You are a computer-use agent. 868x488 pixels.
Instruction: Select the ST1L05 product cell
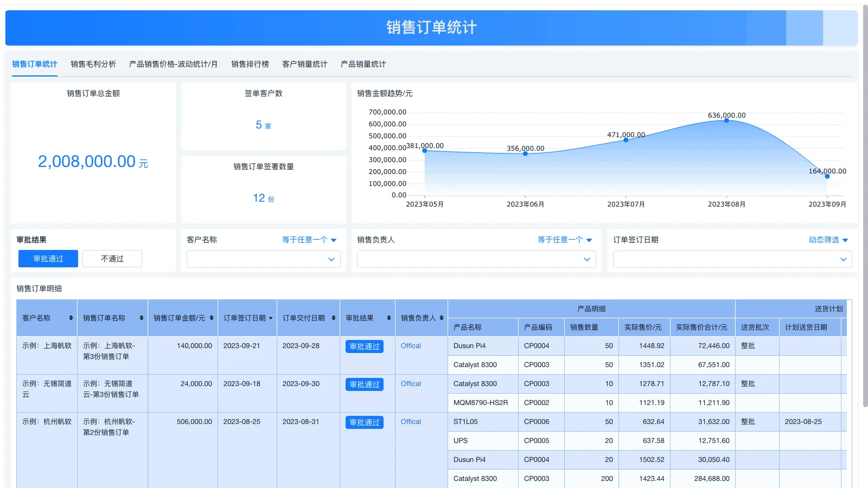[x=483, y=422]
